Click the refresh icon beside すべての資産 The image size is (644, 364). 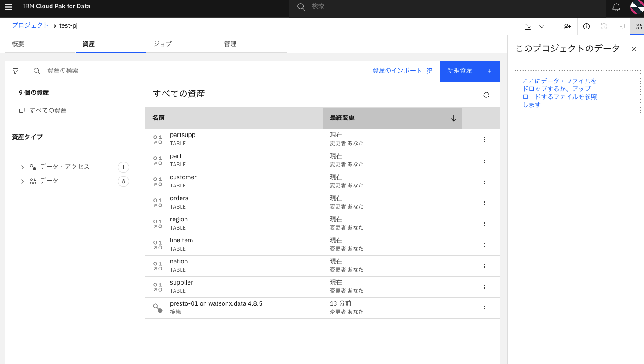486,94
